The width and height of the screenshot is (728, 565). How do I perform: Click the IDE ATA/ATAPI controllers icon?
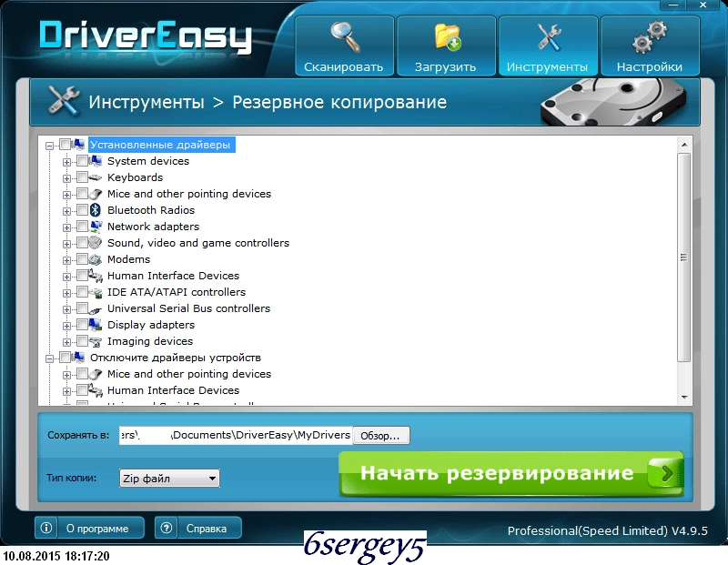click(96, 292)
